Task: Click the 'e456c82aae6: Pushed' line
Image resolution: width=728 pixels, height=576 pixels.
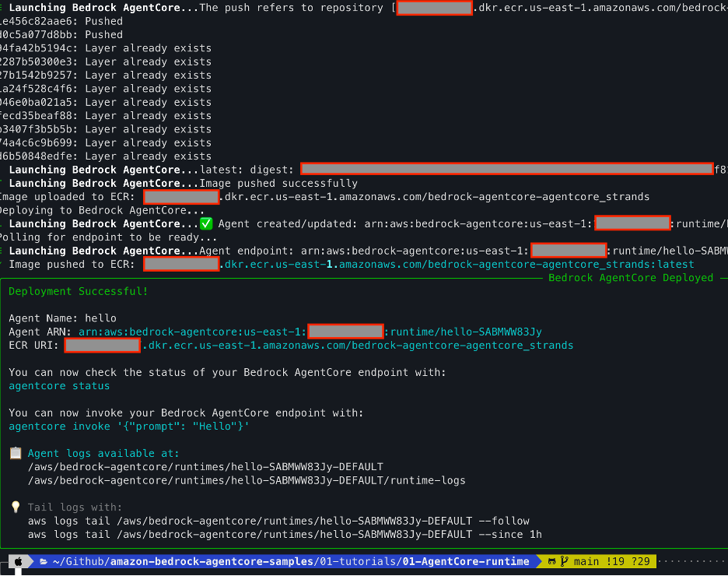Action: click(61, 21)
